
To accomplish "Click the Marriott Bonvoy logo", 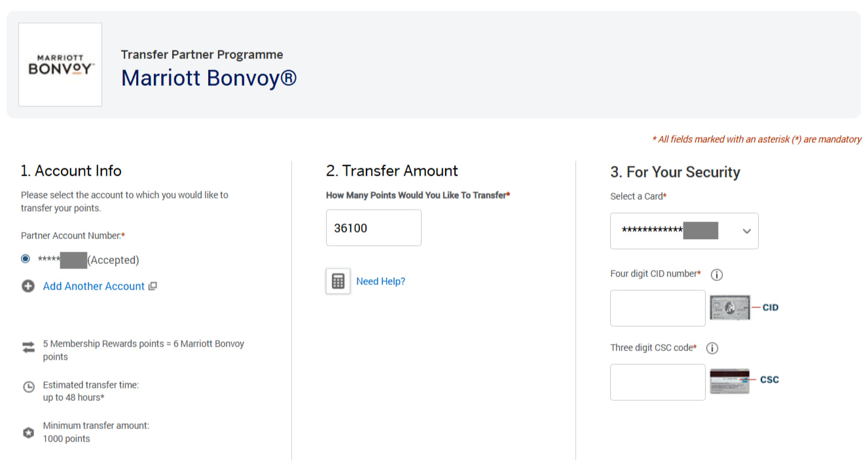I will click(60, 65).
